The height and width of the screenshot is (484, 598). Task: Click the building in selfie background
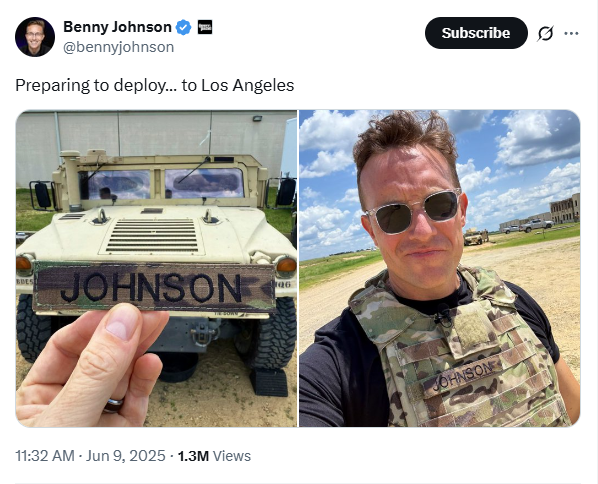565,208
